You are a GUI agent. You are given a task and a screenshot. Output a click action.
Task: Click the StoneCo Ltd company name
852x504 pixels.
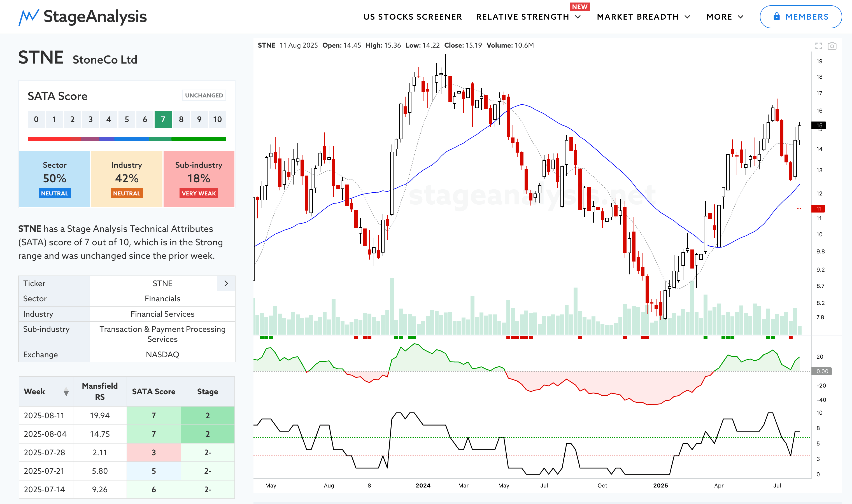(105, 60)
